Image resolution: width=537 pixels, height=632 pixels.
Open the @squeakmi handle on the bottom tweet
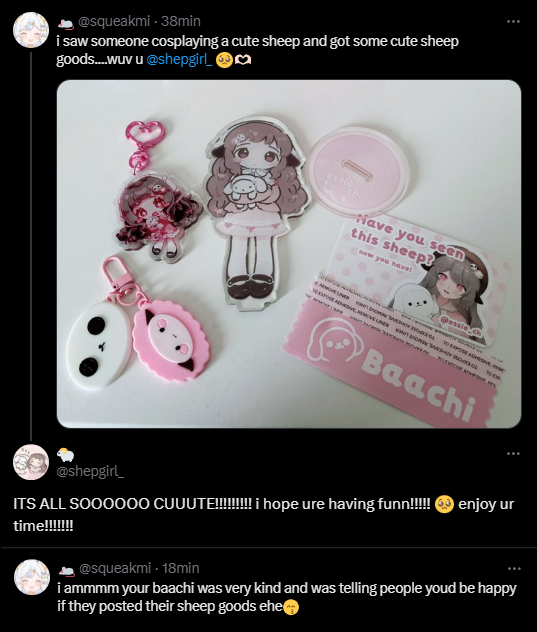coord(115,568)
